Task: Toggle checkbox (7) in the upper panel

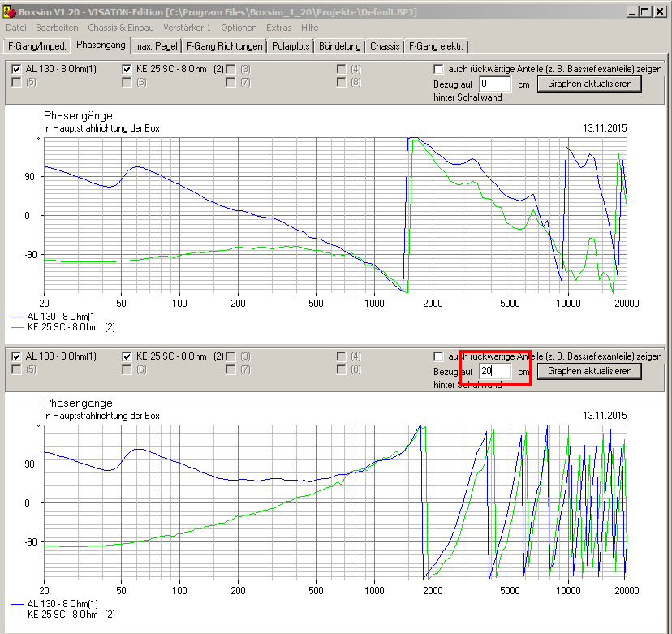Action: point(230,82)
